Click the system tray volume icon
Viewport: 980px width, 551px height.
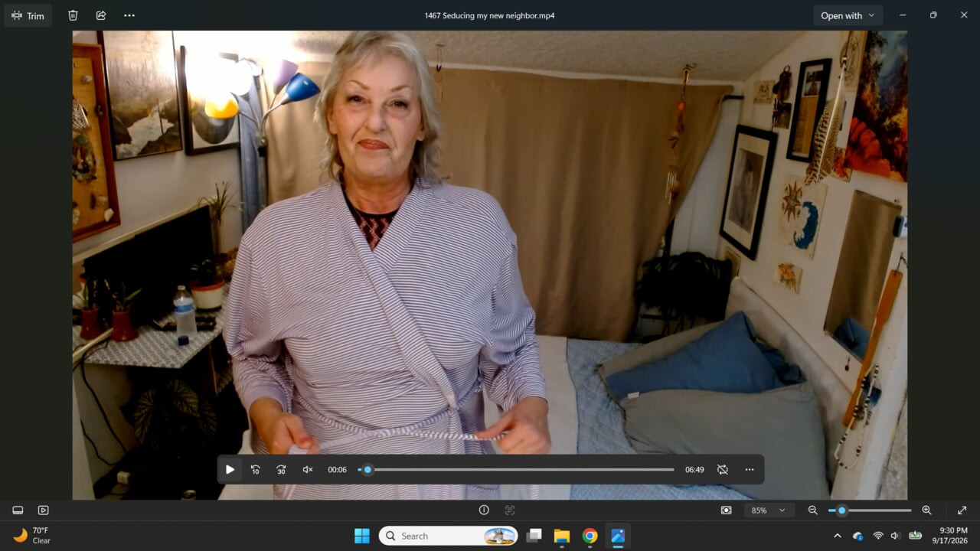(895, 536)
